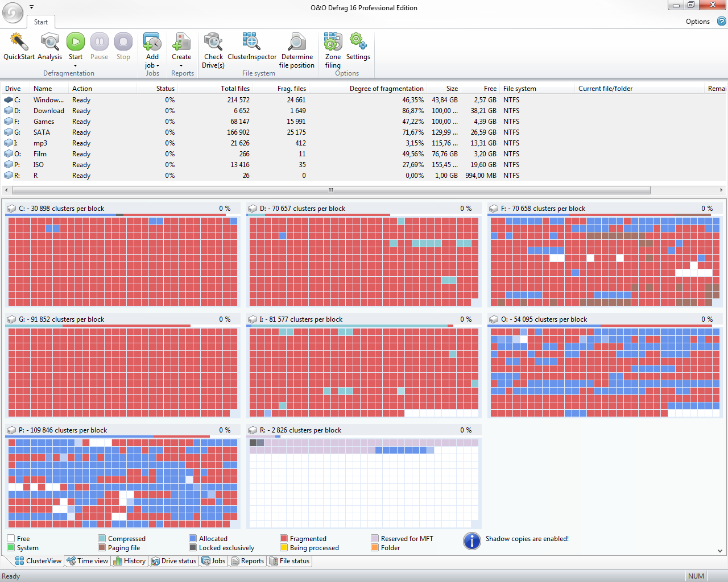Viewport: 728px width, 582px height.
Task: Open the Drive status tab
Action: (173, 561)
